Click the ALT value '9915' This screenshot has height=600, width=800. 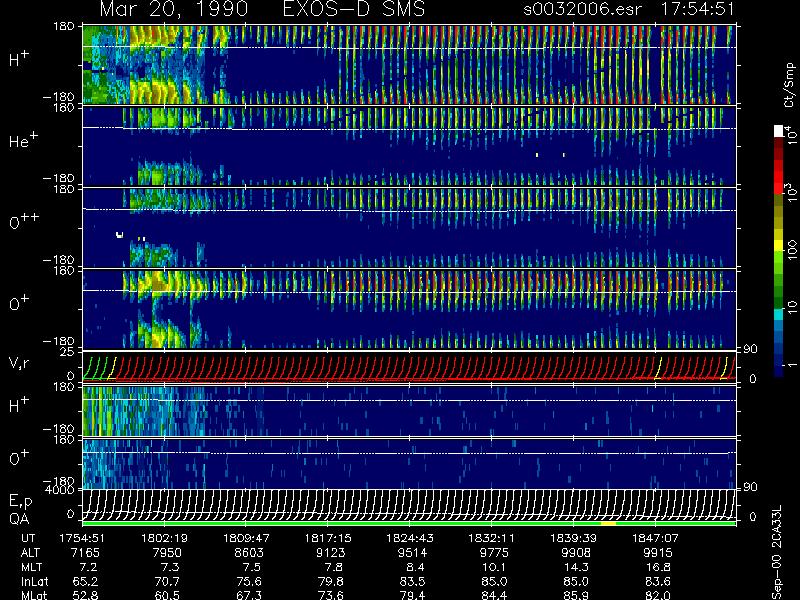point(658,553)
